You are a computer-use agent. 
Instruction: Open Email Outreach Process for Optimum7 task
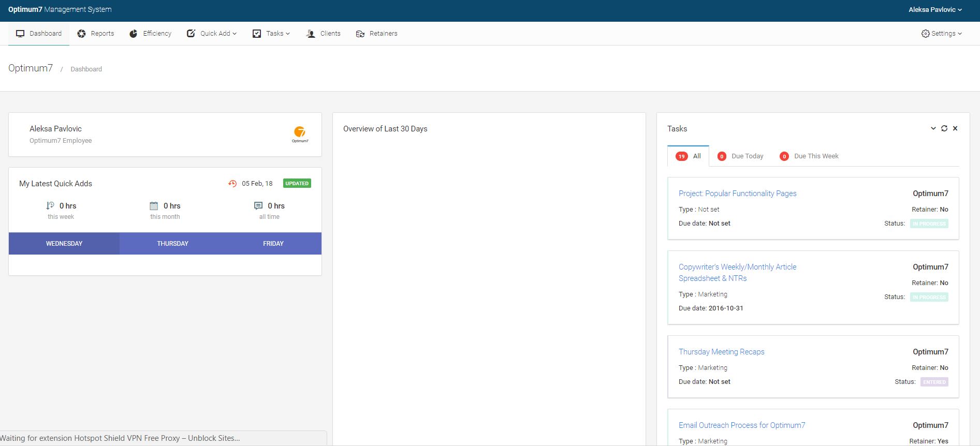tap(742, 425)
